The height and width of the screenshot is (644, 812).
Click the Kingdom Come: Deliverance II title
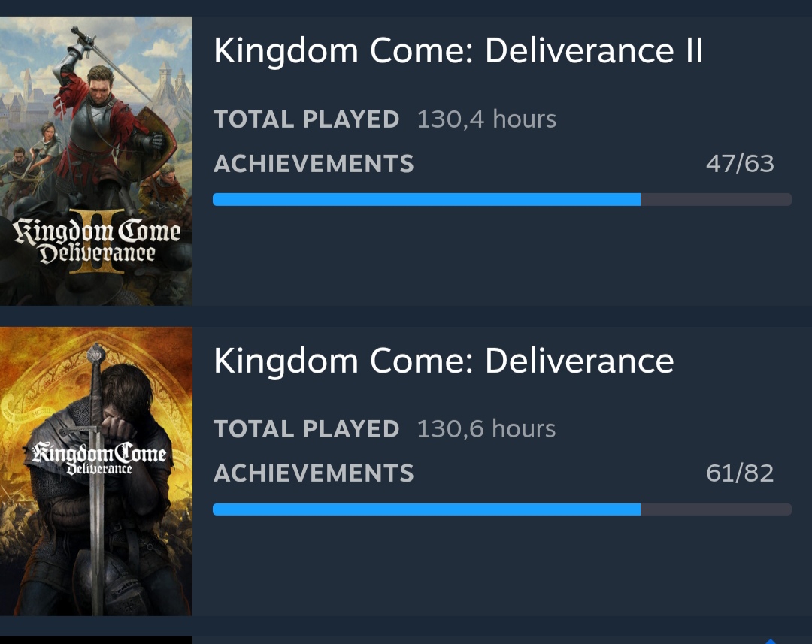pos(458,51)
